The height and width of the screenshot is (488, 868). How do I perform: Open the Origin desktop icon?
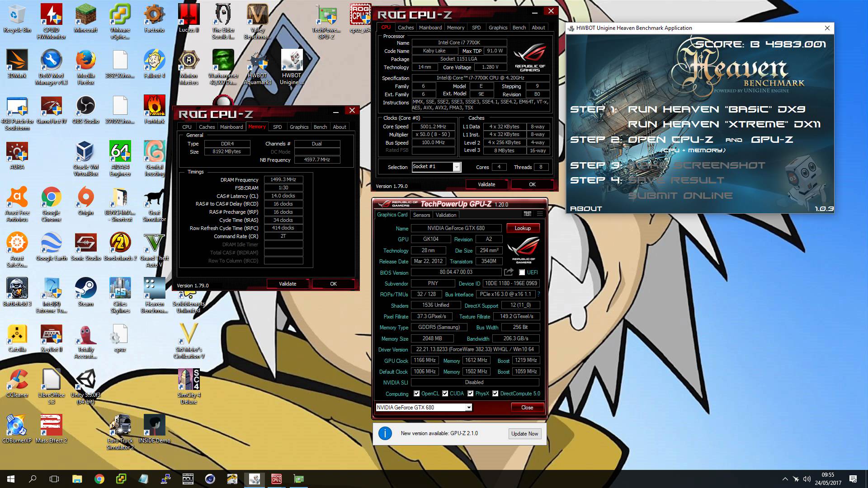click(x=85, y=201)
